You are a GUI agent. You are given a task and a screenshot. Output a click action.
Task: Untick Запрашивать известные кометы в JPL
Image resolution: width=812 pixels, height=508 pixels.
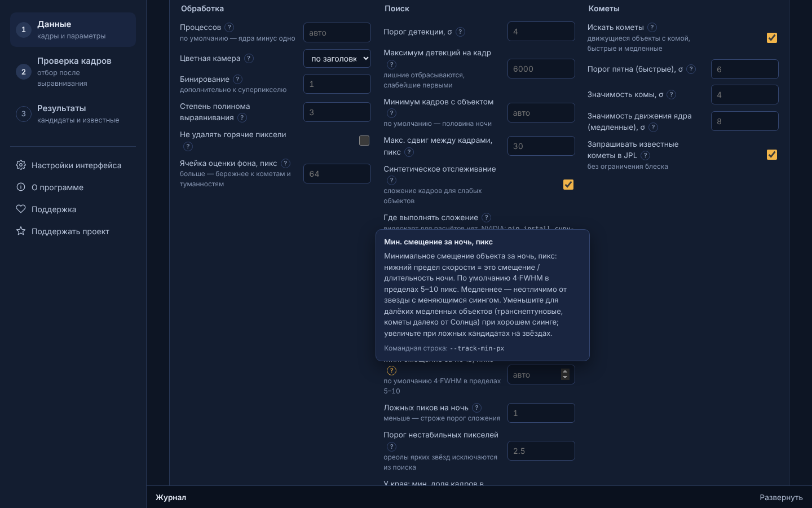coord(772,155)
